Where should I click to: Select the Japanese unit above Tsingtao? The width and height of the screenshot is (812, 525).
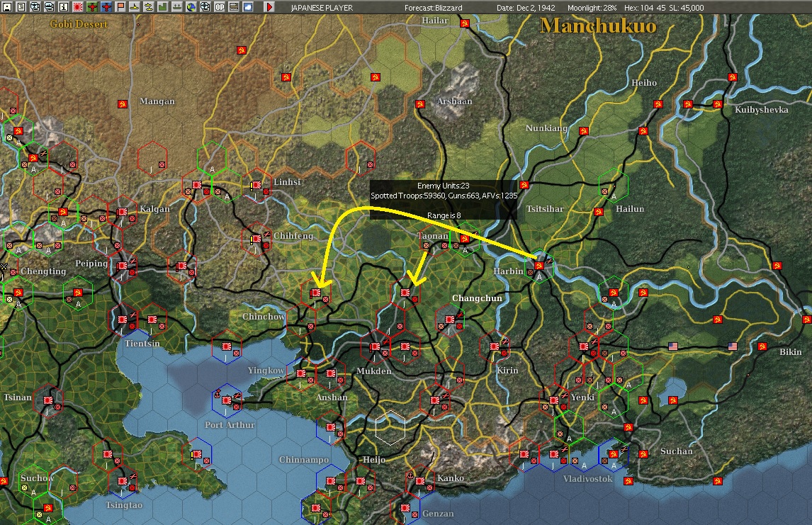click(x=122, y=481)
